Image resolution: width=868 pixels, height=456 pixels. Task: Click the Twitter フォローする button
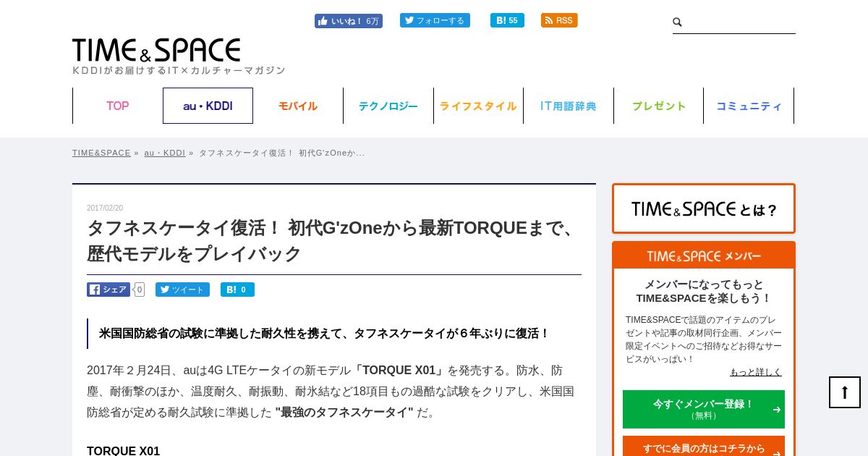click(x=435, y=20)
